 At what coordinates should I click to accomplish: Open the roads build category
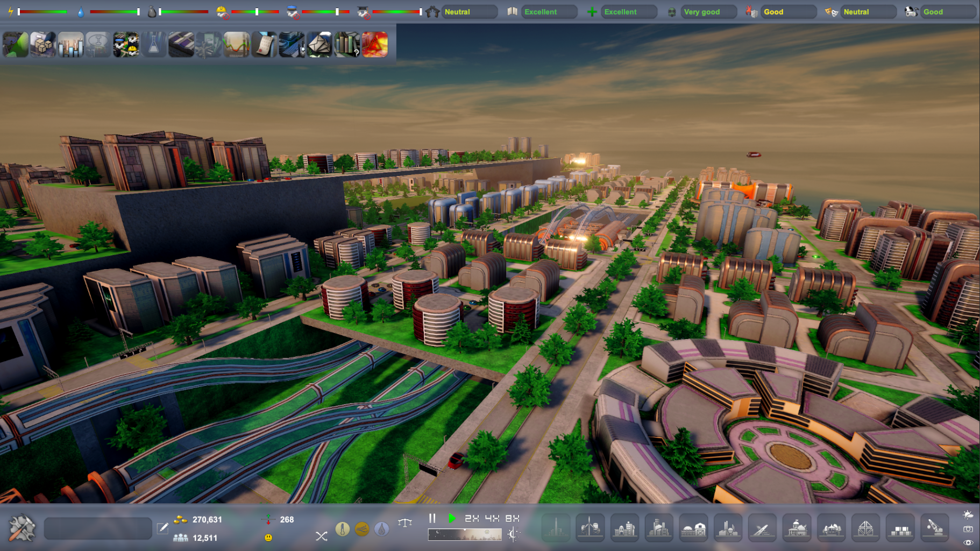click(762, 528)
